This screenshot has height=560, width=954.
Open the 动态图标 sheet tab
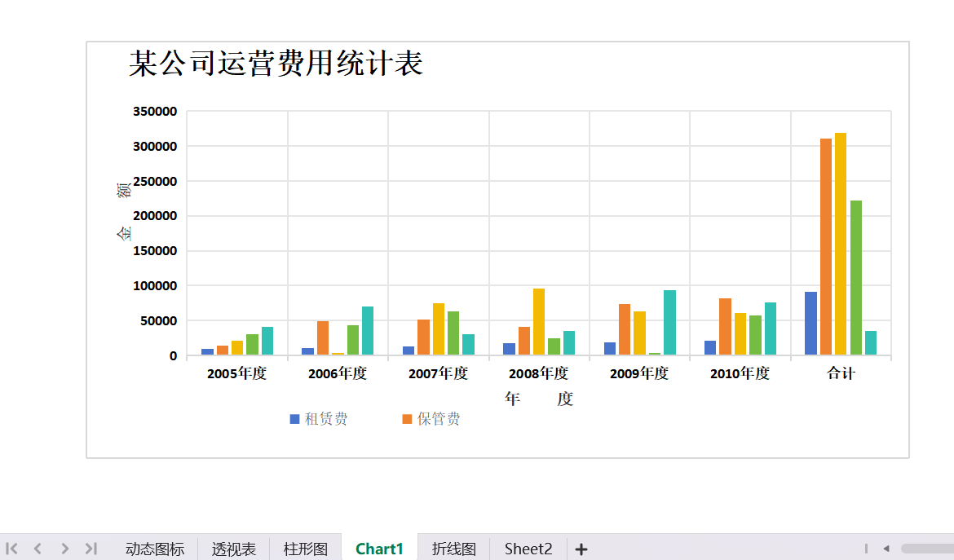coord(155,549)
